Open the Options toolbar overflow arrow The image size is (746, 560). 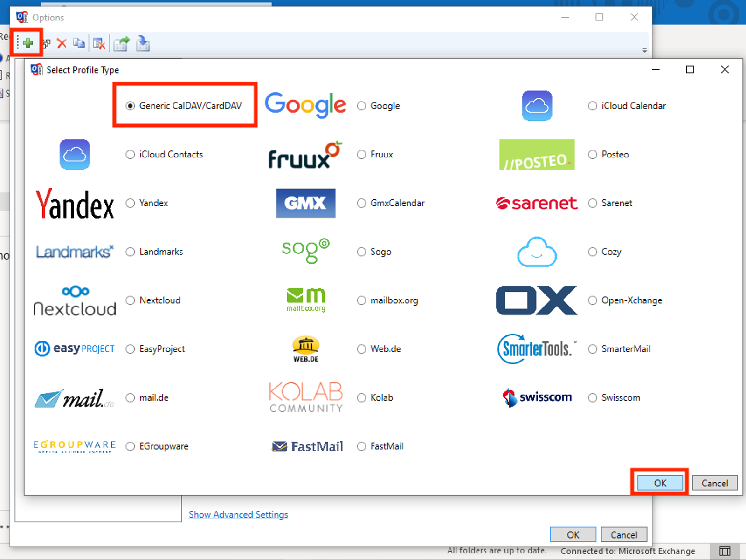pos(644,50)
